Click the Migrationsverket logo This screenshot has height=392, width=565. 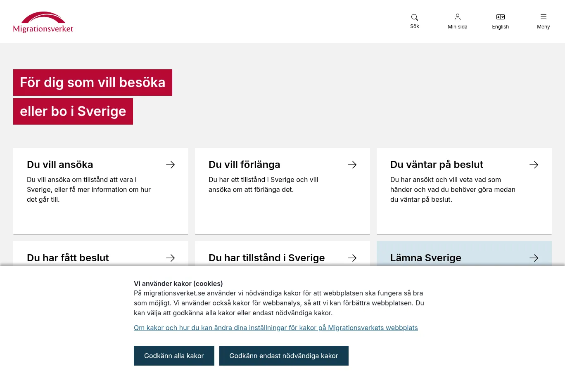pos(43,22)
